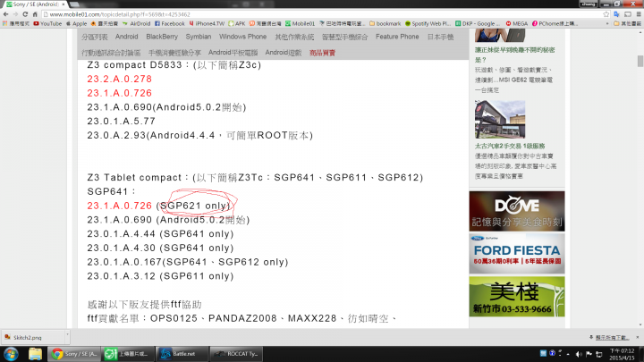Click the car dealership ad thumbnail
Screen dimensions: 644x362
tap(500, 119)
